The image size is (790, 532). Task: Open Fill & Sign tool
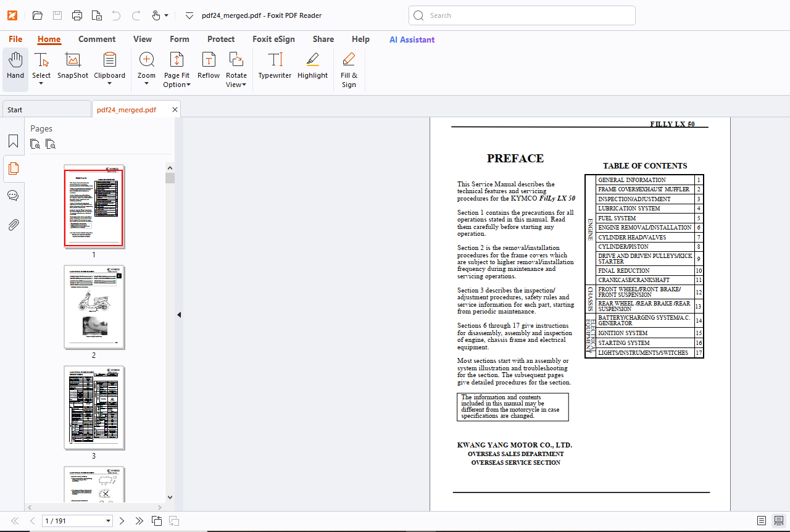(x=349, y=70)
